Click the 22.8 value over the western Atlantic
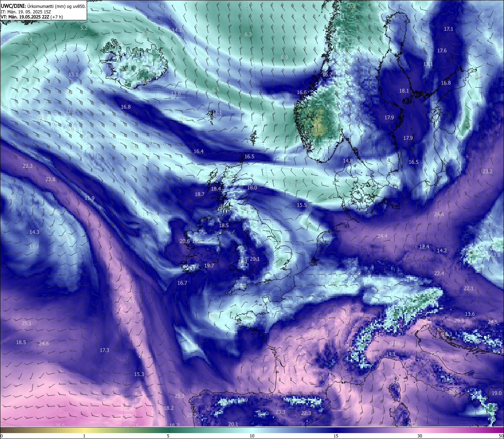The width and height of the screenshot is (504, 439). [x=50, y=179]
